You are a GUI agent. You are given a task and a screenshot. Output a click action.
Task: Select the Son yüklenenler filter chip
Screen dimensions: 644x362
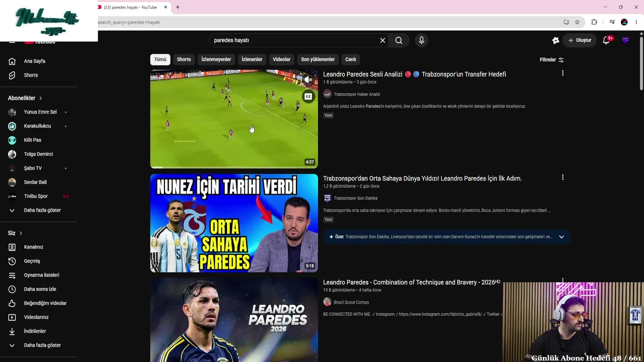click(x=317, y=59)
